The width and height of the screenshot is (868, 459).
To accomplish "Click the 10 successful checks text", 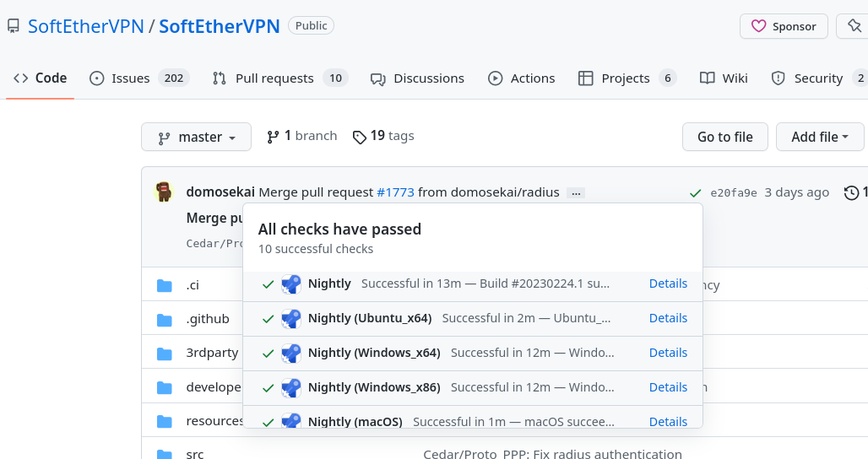I will pyautogui.click(x=316, y=249).
